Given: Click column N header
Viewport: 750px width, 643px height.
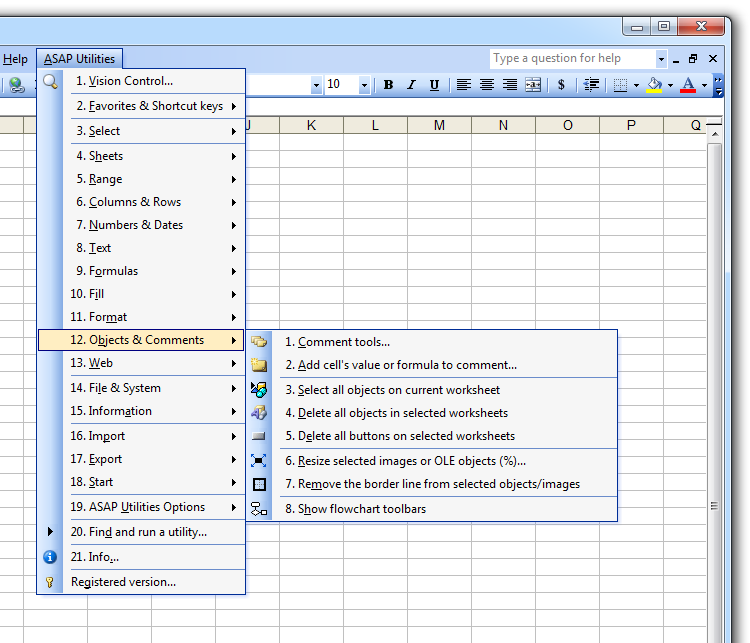Looking at the screenshot, I should (503, 125).
